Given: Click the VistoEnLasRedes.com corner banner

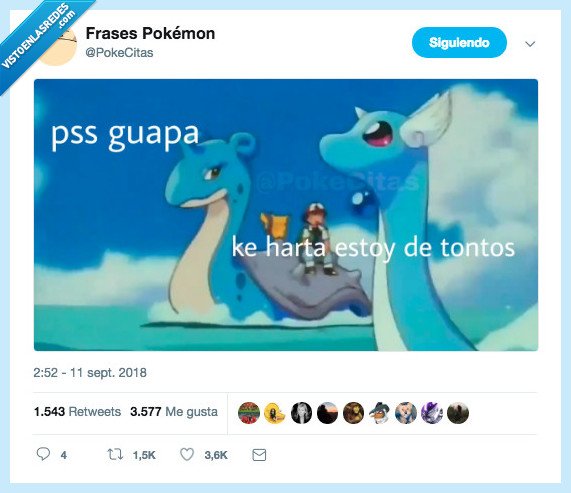Looking at the screenshot, I should pyautogui.click(x=38, y=35).
